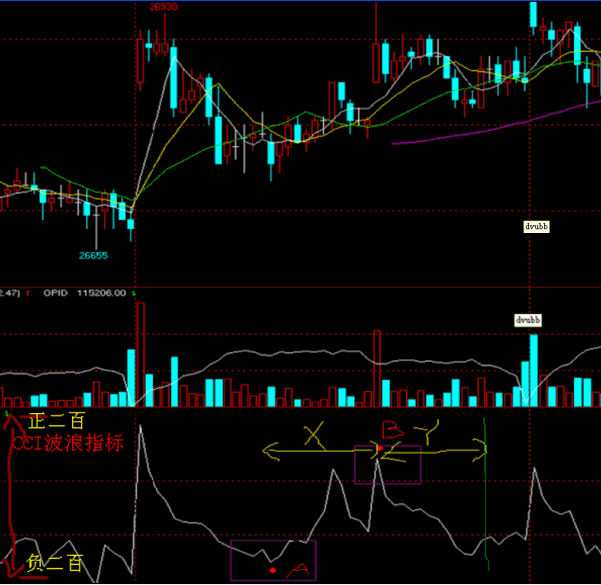The image size is (601, 585).
Task: Click the 26930 high price label
Action: tap(163, 7)
